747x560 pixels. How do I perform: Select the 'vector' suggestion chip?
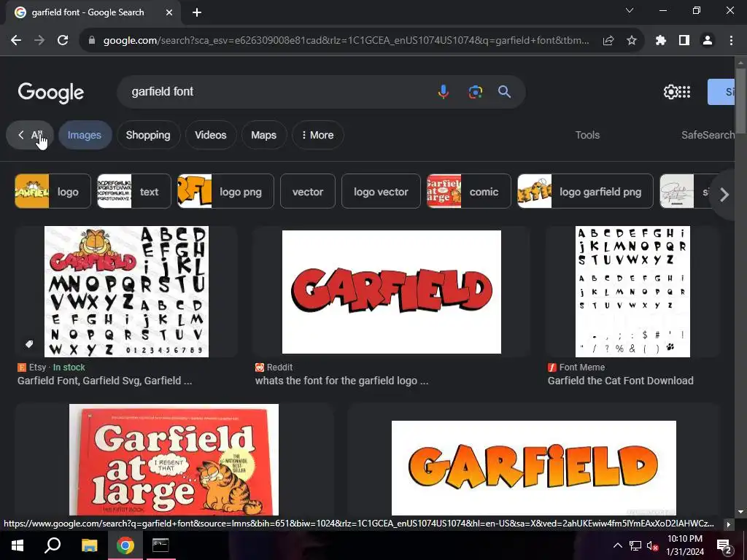(x=308, y=192)
